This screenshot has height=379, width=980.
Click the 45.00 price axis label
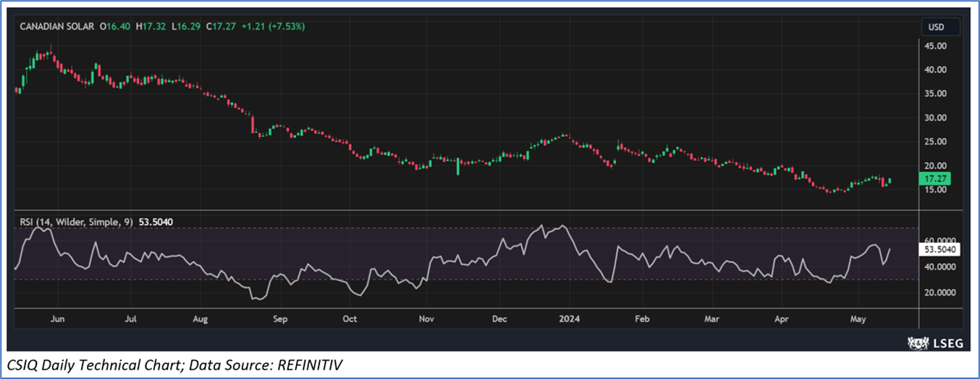[x=936, y=46]
